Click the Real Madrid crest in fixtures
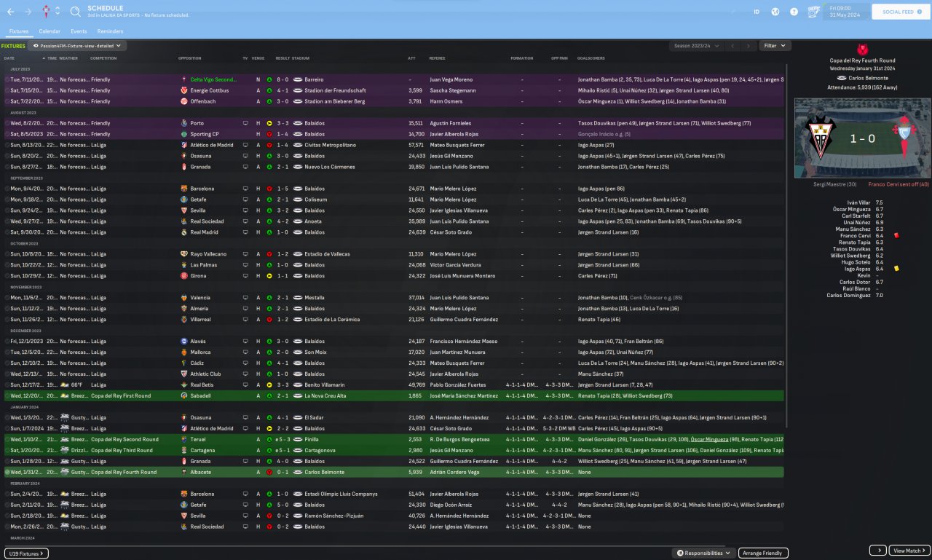 tap(183, 232)
